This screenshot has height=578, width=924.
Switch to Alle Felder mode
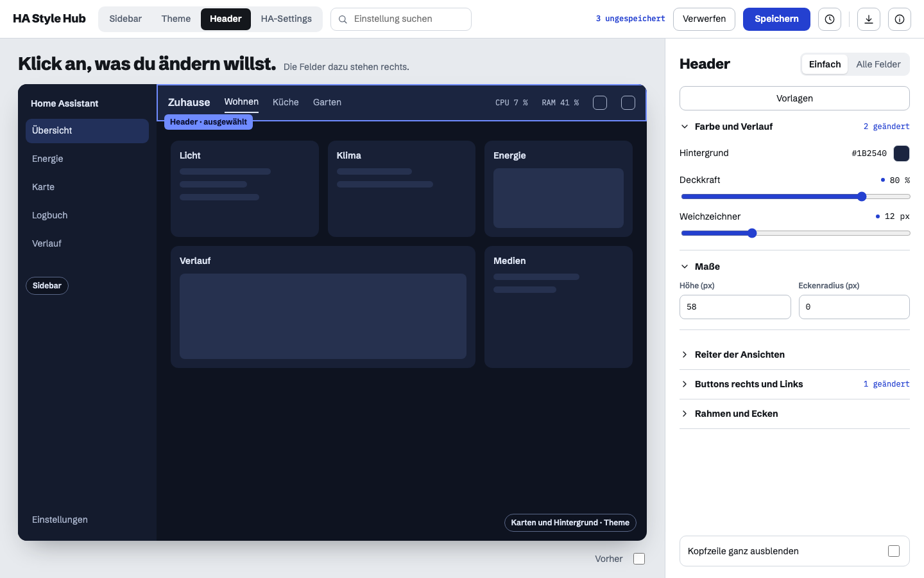pos(878,64)
